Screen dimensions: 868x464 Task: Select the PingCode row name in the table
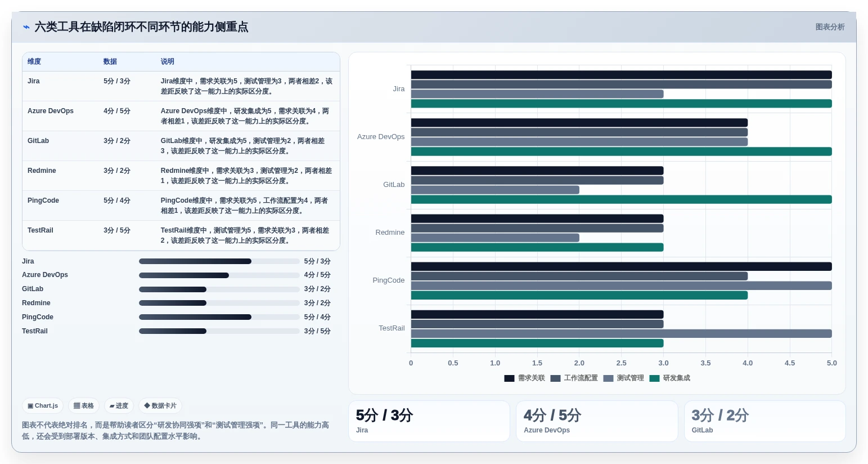(43, 200)
